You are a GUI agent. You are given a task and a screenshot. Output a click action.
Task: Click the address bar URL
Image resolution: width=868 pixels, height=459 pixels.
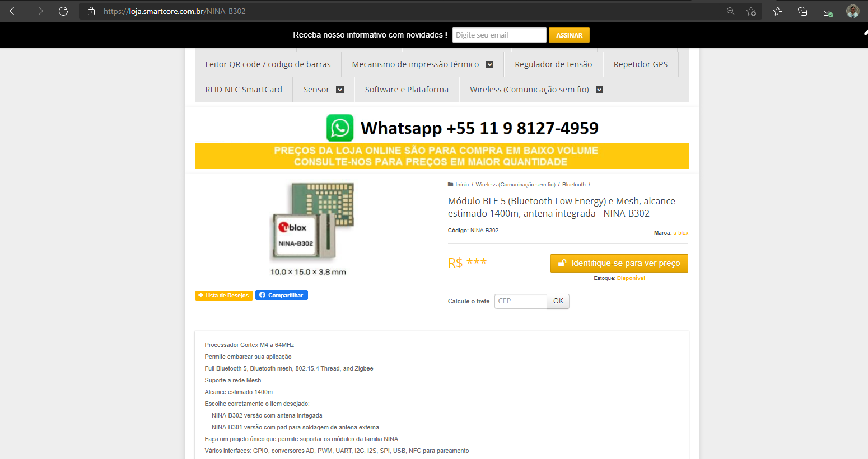pos(174,11)
